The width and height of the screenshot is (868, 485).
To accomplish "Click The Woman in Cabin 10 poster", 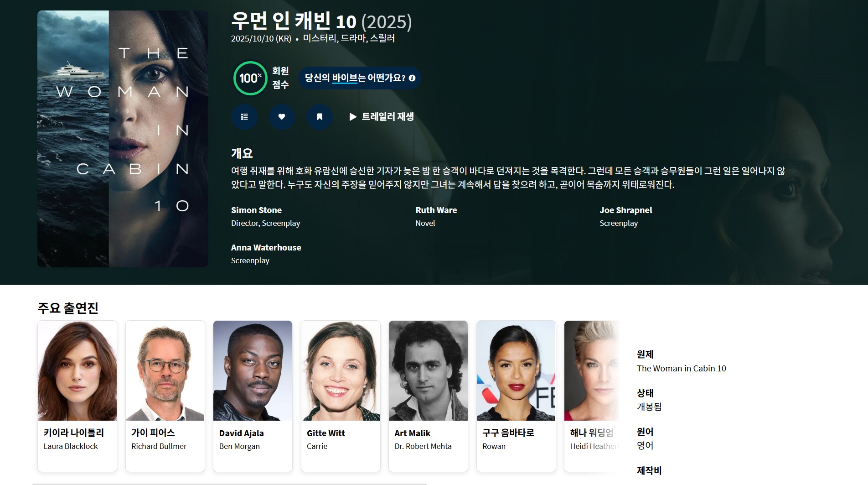I will pos(123,139).
